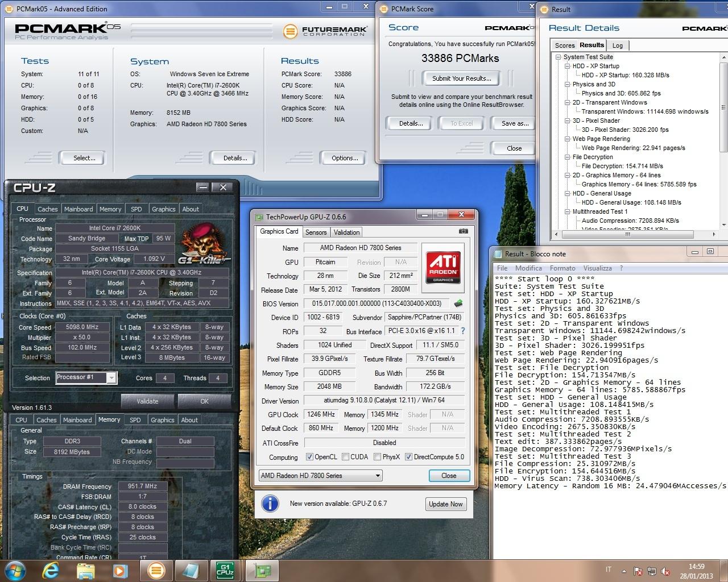This screenshot has width=728, height=582.
Task: Collapse the File Decryption node
Action: tap(568, 157)
